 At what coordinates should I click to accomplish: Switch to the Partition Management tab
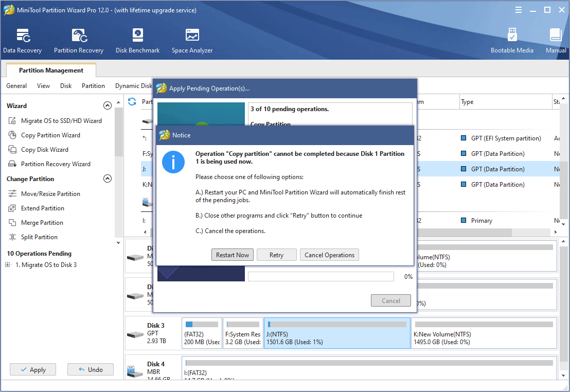tap(51, 70)
